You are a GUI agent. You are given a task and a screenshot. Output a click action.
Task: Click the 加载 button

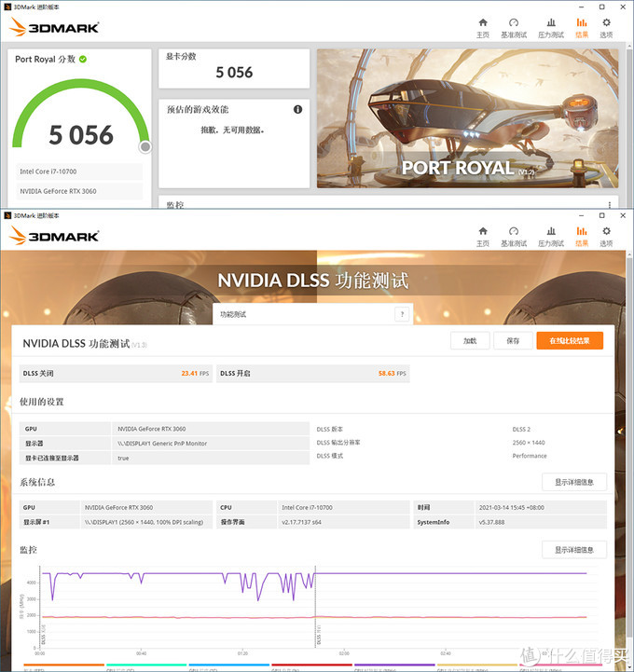(x=470, y=341)
